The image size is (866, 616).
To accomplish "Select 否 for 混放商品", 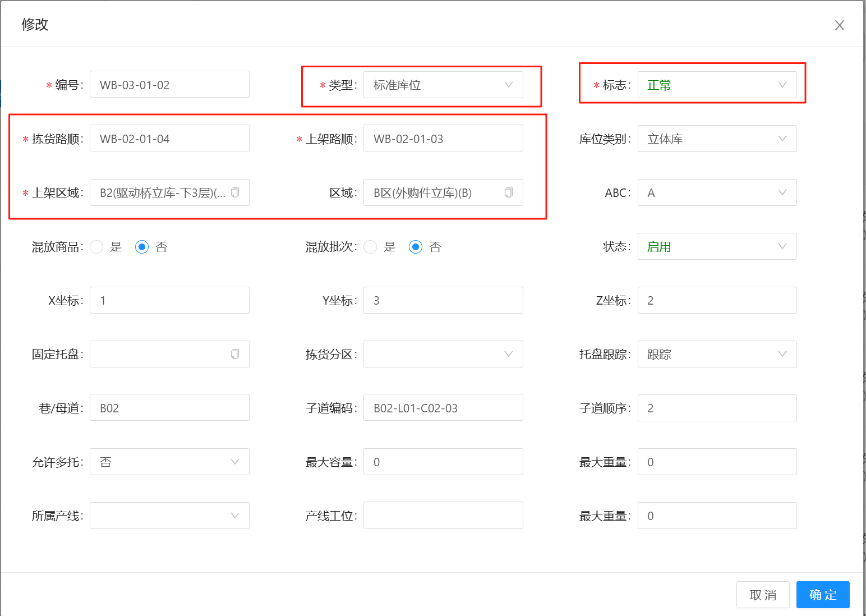I will (142, 247).
